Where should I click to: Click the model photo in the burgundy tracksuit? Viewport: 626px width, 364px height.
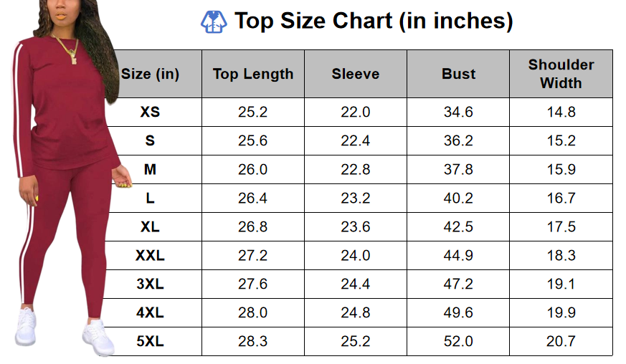pos(65,179)
